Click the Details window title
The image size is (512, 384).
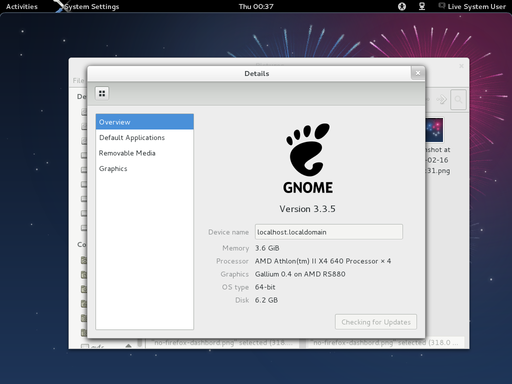tap(257, 73)
